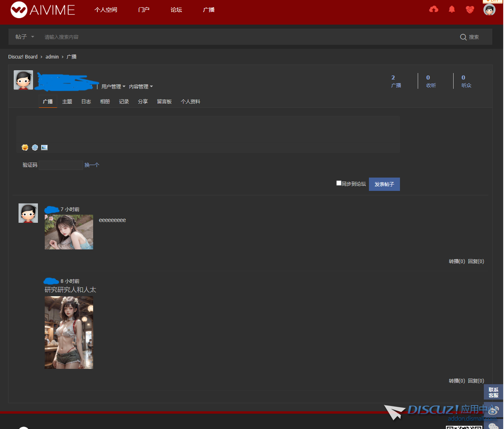Insert an emoji using the smiley icon

tap(25, 147)
